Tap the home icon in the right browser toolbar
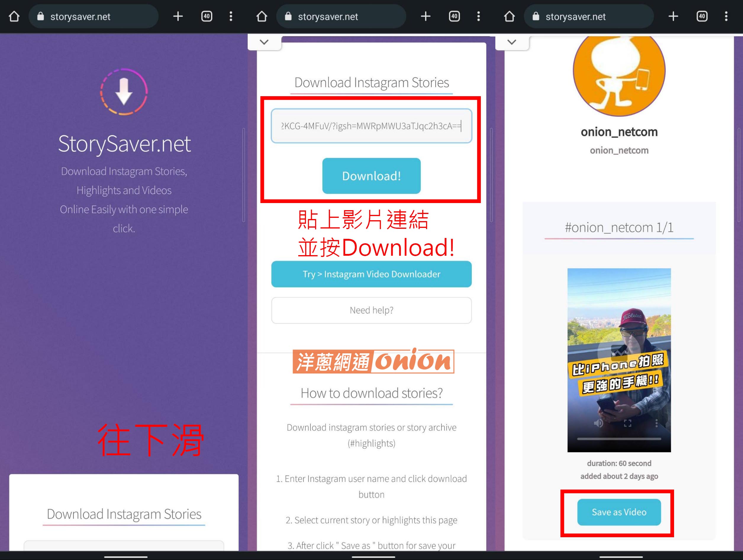 [x=510, y=16]
